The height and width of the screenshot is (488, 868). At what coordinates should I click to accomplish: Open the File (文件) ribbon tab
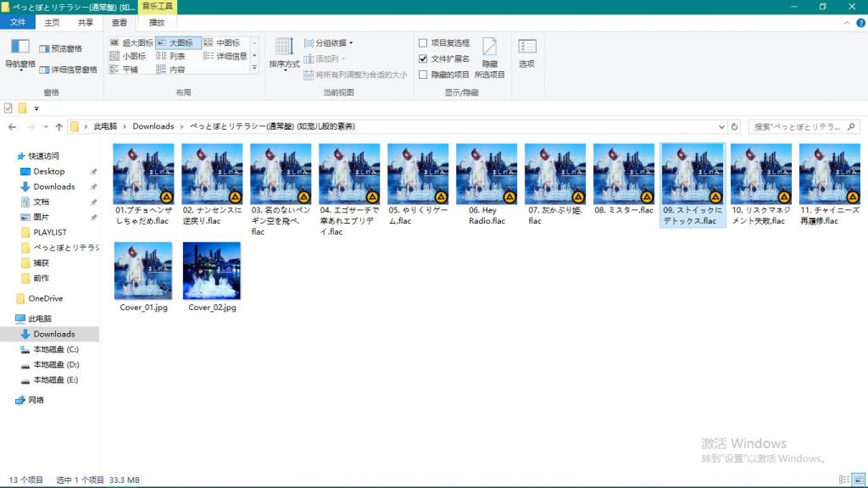[x=18, y=22]
